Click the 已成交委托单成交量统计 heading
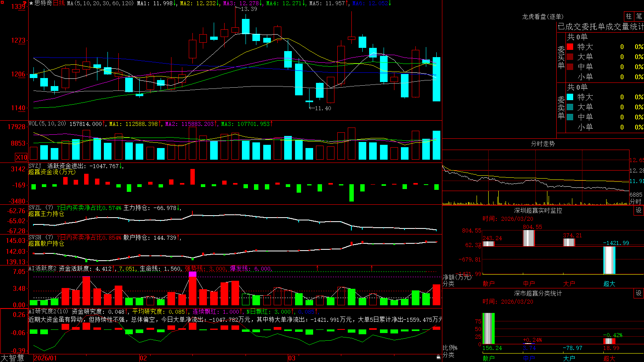Screen dimensions: 644x362 [601, 27]
